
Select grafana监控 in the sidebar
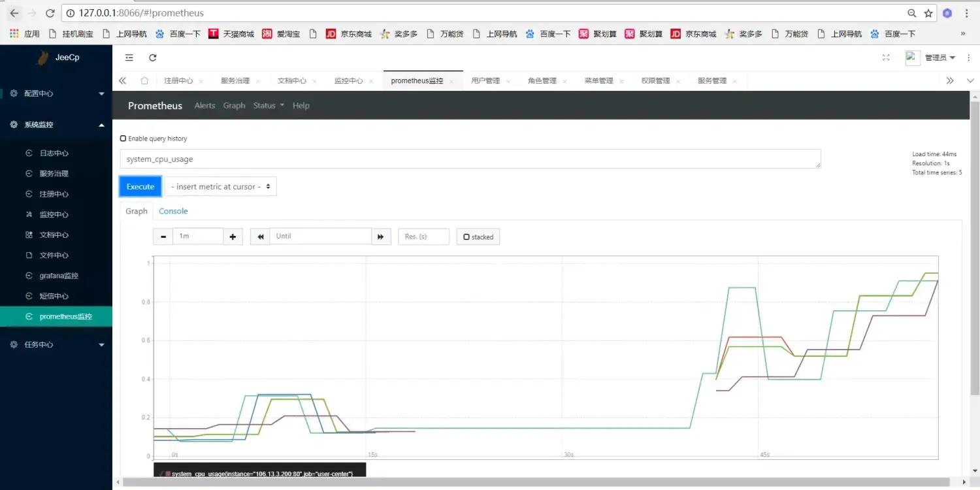(x=56, y=275)
